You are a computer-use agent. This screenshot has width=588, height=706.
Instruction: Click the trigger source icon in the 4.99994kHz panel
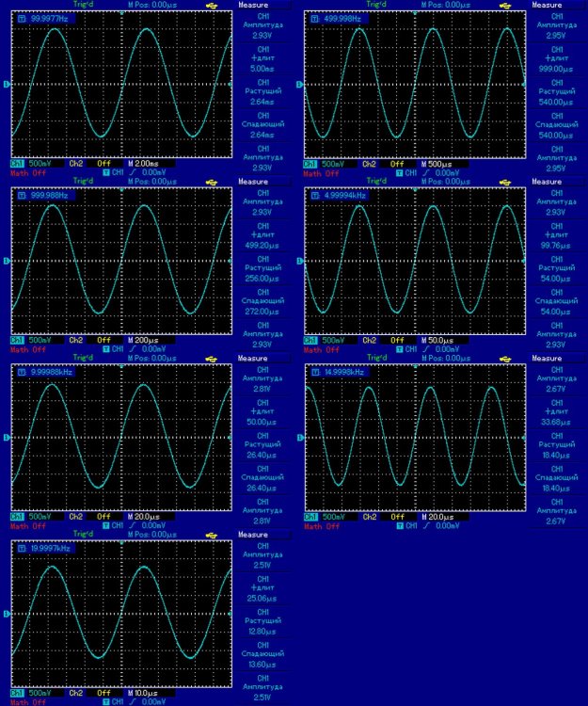coord(400,349)
